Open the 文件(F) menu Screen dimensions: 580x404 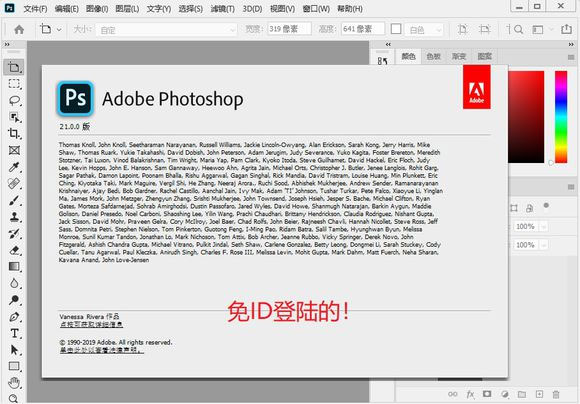point(35,9)
